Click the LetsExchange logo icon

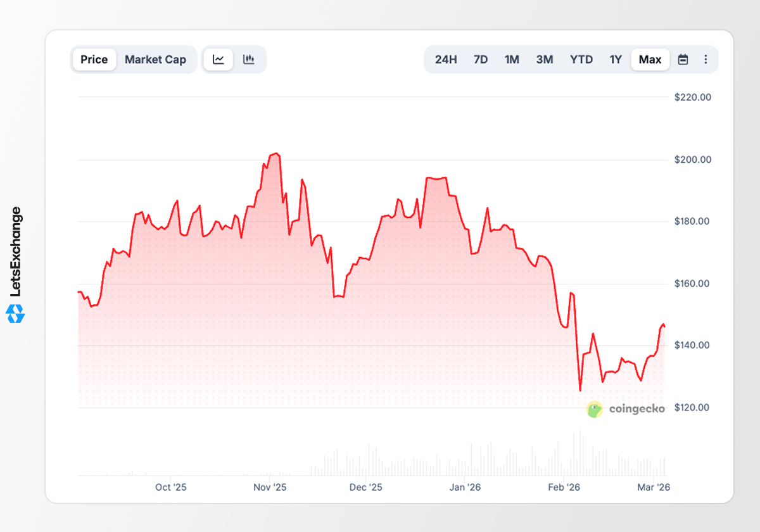15,313
